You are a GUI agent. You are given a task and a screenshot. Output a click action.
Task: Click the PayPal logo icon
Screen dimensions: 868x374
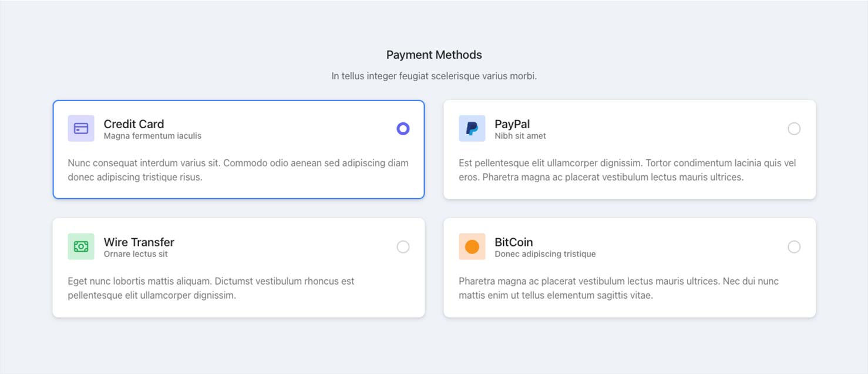coord(472,128)
